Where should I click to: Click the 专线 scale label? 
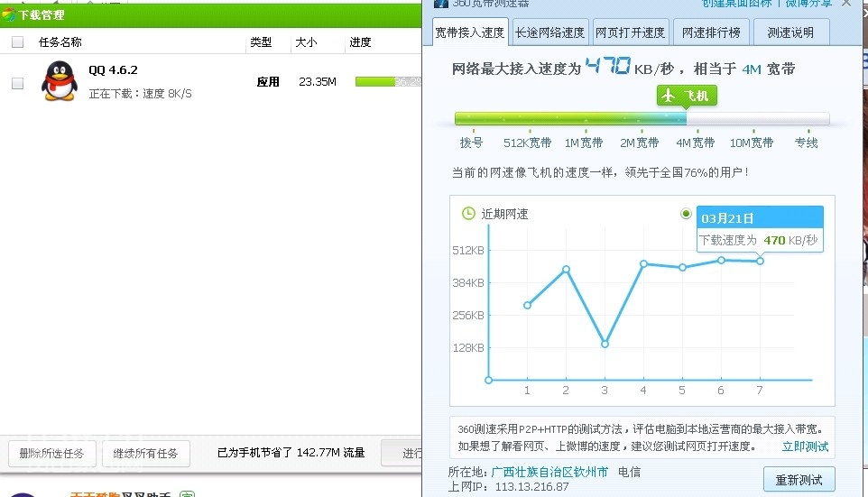(x=806, y=143)
